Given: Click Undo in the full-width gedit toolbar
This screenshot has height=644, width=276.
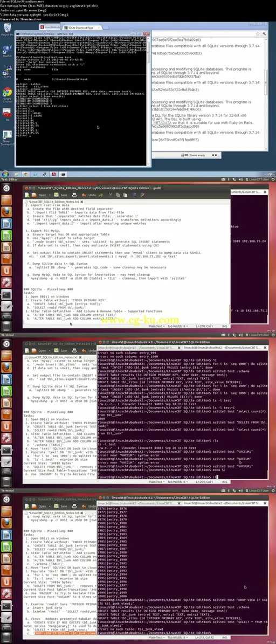Looking at the screenshot, I should tap(89, 195).
